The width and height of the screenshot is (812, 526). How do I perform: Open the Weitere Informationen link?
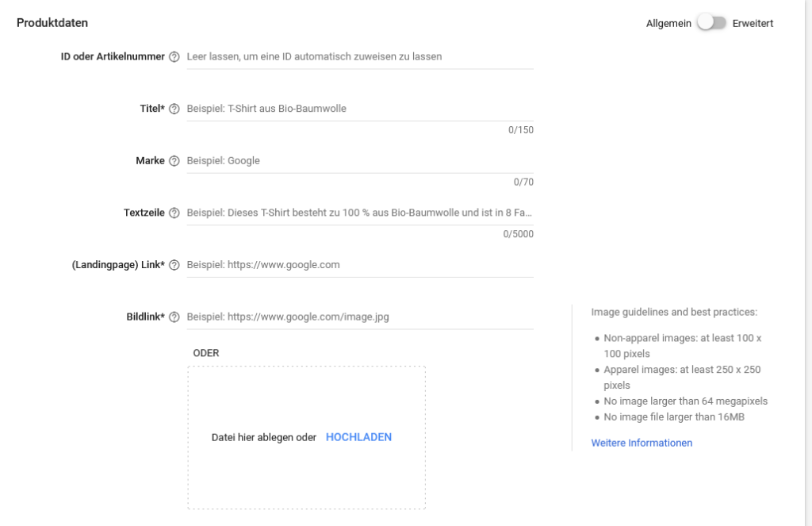[642, 443]
